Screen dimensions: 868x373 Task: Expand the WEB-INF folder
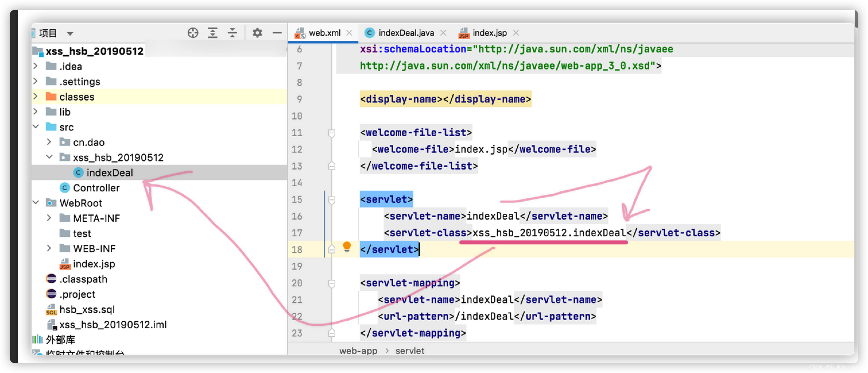pos(49,248)
